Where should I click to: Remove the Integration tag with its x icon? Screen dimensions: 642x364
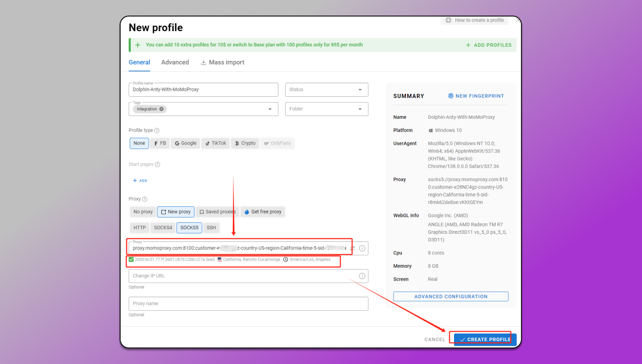tap(161, 109)
